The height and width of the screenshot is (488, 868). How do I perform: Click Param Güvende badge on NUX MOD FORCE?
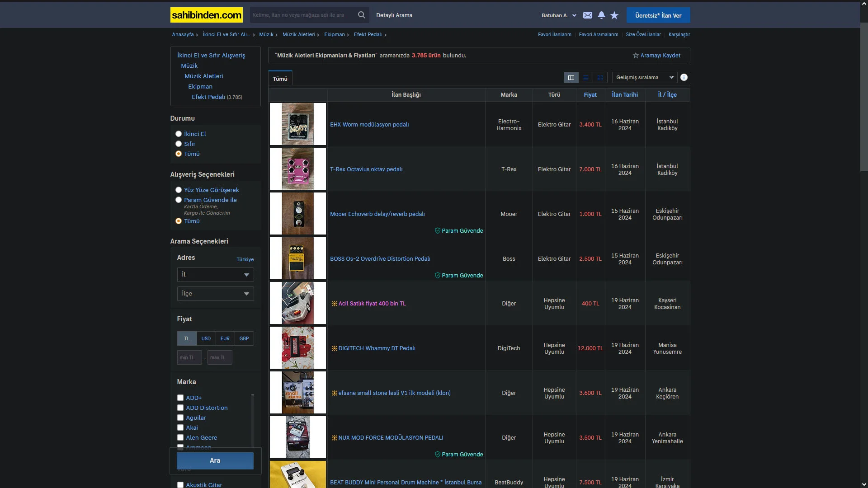point(459,454)
